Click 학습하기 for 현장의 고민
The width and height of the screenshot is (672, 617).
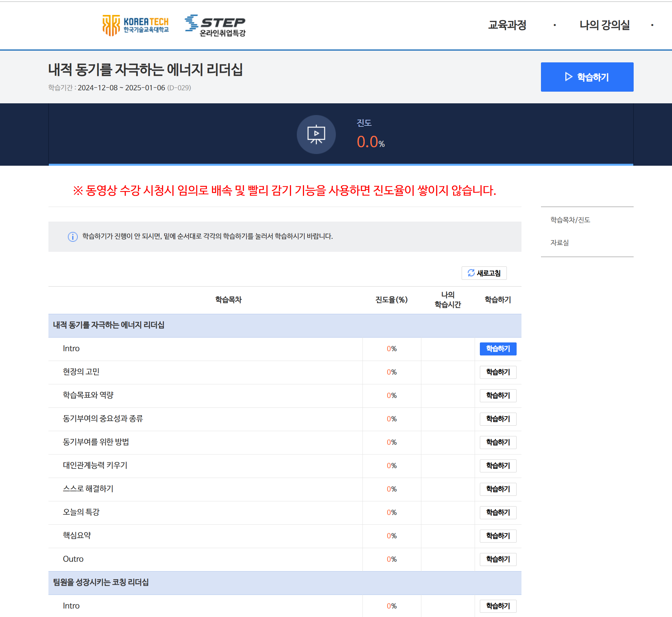click(x=498, y=372)
